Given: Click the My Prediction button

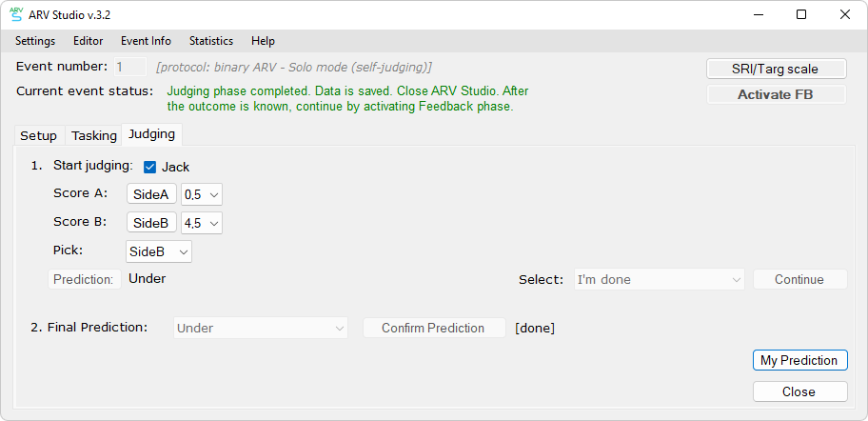Looking at the screenshot, I should point(799,360).
